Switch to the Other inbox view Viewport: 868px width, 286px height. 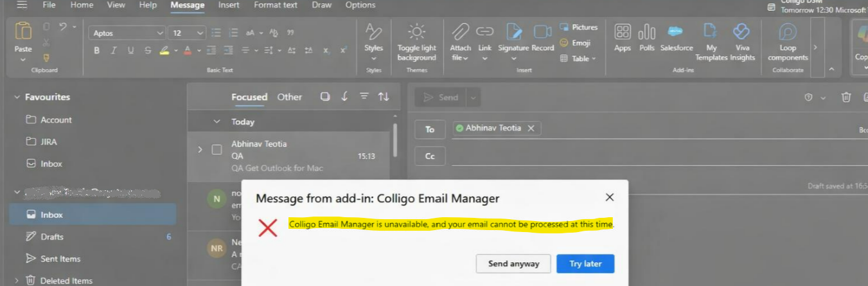point(289,97)
